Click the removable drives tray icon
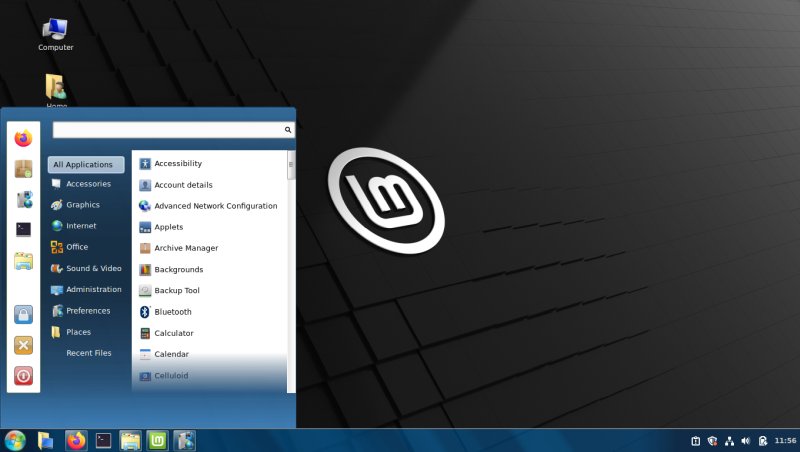Image resolution: width=800 pixels, height=452 pixels. pyautogui.click(x=763, y=441)
